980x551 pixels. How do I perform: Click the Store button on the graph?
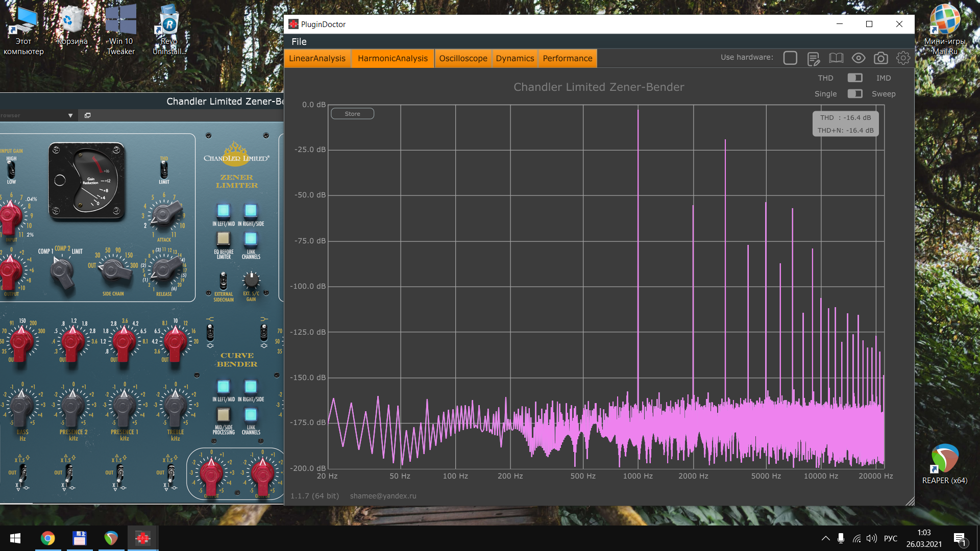click(352, 114)
